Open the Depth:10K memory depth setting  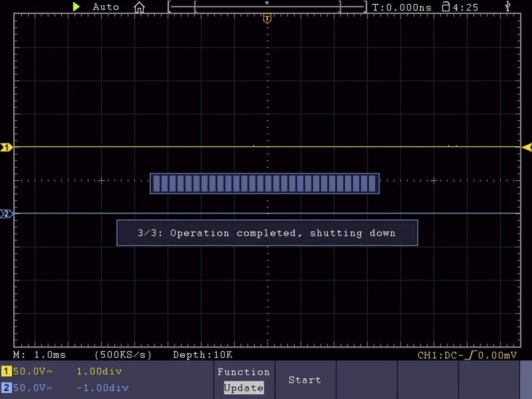point(203,355)
